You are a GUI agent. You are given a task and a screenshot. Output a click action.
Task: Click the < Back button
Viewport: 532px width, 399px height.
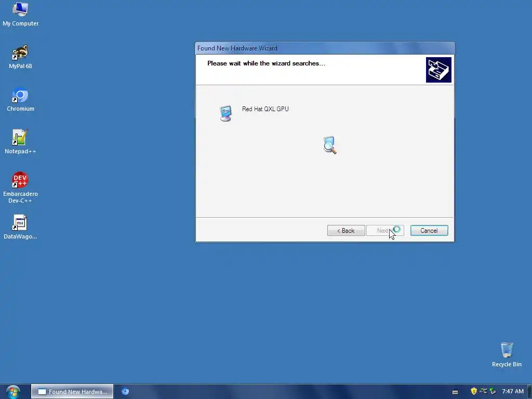(346, 230)
